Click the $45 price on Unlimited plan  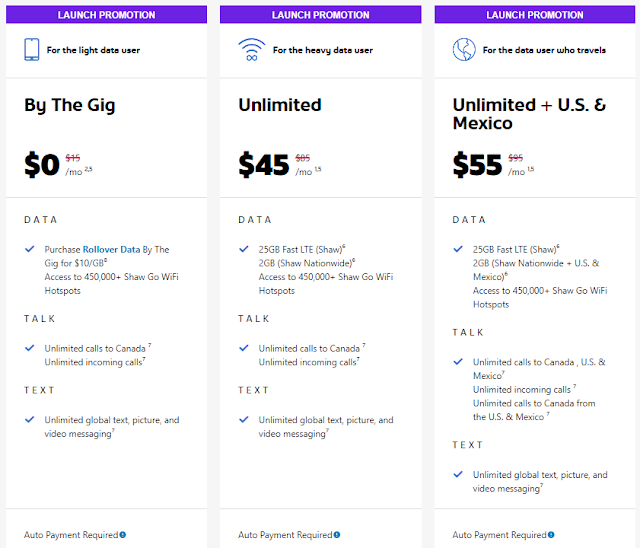coord(263,165)
